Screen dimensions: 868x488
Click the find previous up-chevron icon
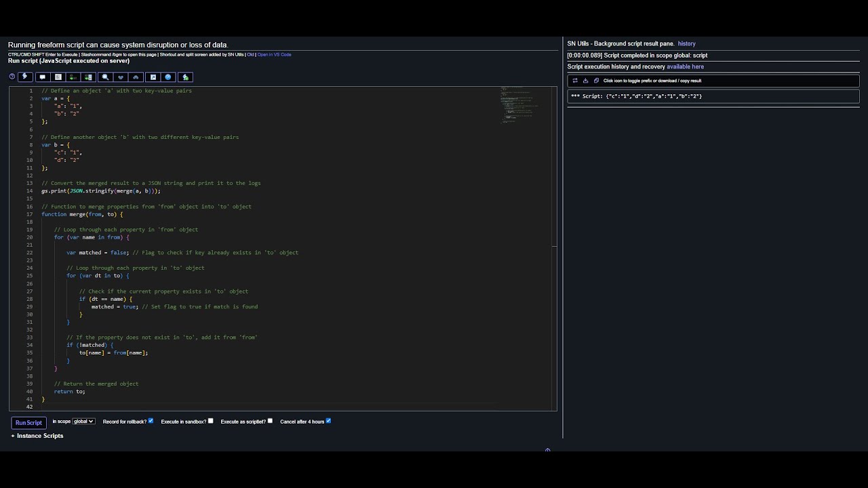[136, 77]
